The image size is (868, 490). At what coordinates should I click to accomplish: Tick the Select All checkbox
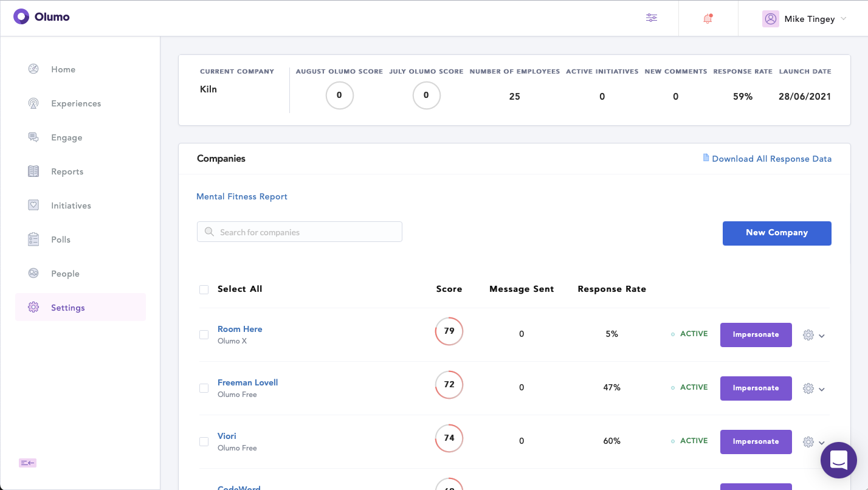tap(204, 289)
